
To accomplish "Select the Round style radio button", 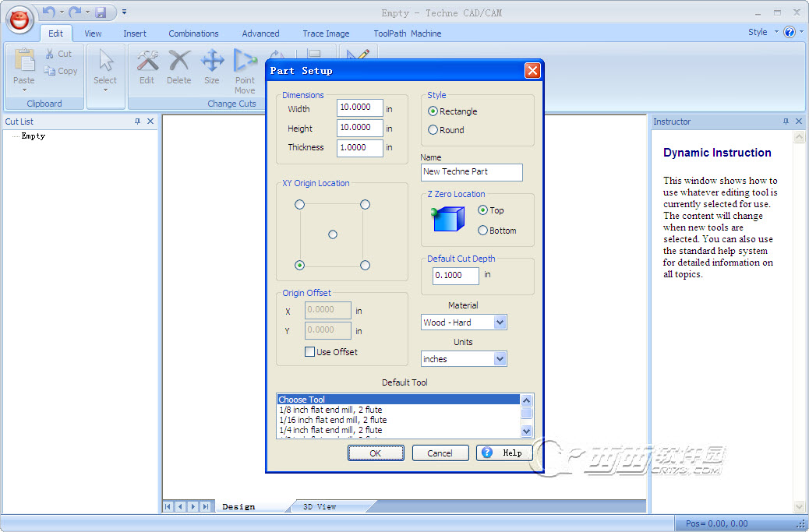I will 433,130.
